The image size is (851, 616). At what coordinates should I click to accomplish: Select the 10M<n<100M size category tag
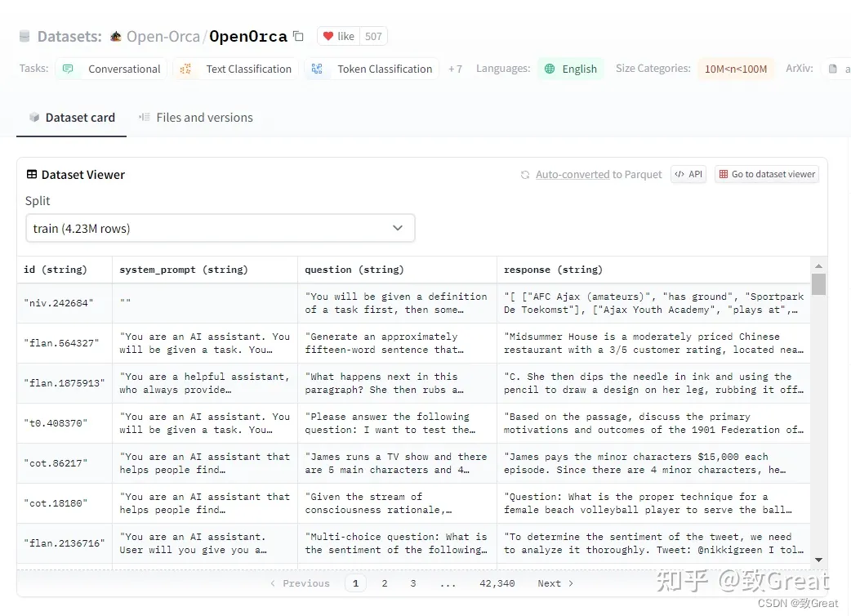pos(736,69)
